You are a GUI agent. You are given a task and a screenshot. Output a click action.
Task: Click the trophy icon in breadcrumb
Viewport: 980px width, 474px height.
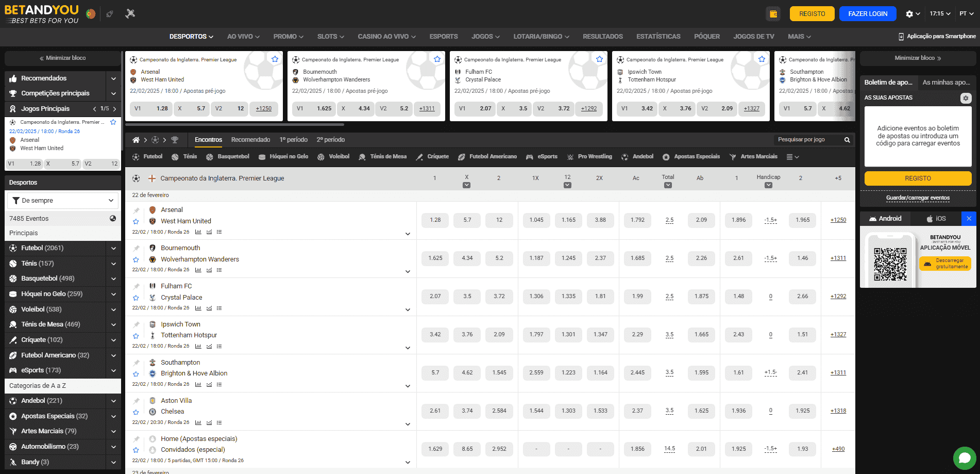pyautogui.click(x=175, y=140)
